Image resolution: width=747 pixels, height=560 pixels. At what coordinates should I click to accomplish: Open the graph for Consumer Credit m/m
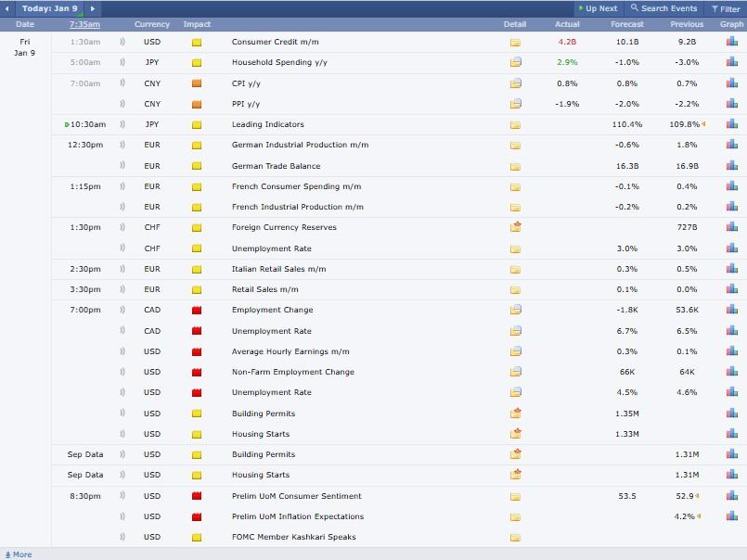731,43
